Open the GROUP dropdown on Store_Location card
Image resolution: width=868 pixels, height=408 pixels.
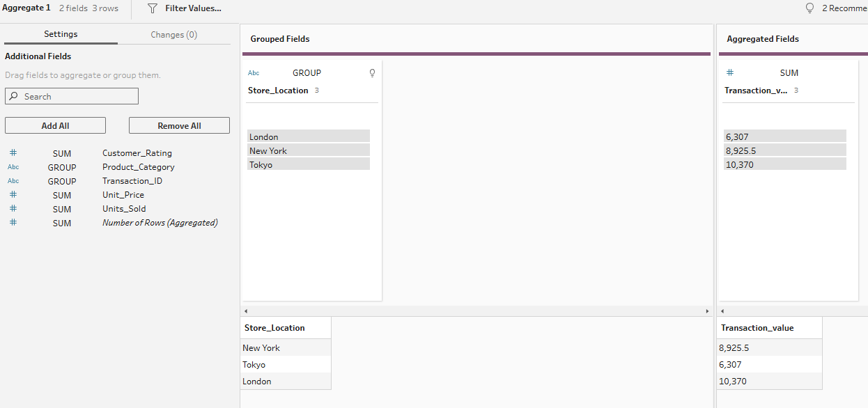(307, 73)
